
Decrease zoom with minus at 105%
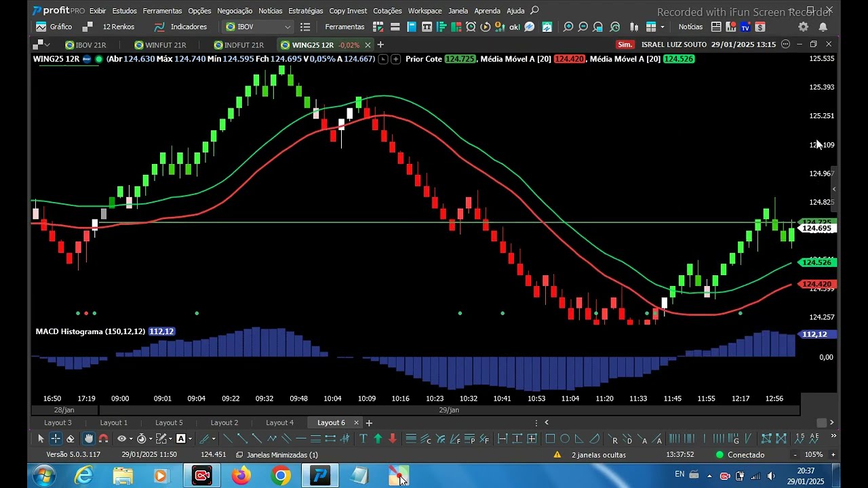point(795,455)
